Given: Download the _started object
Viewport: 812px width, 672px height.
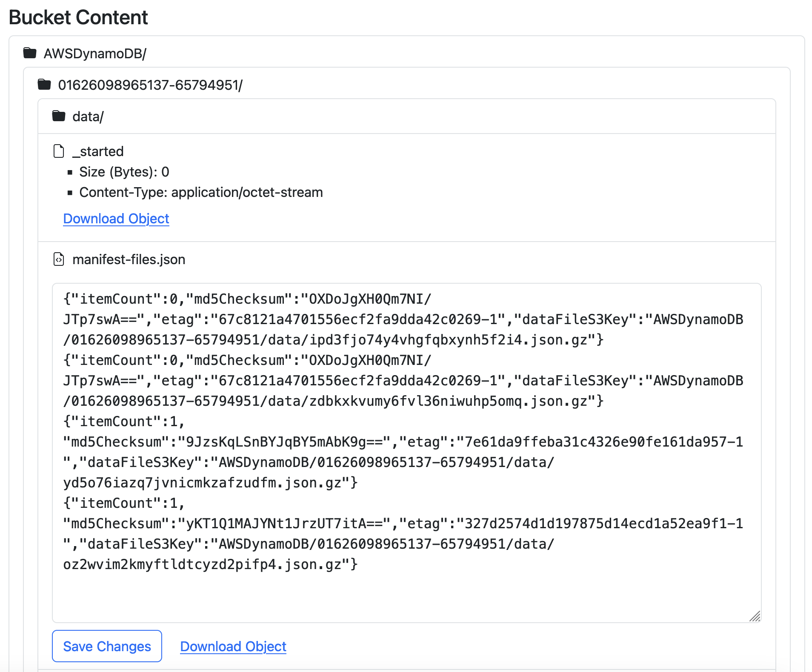Looking at the screenshot, I should pos(116,219).
